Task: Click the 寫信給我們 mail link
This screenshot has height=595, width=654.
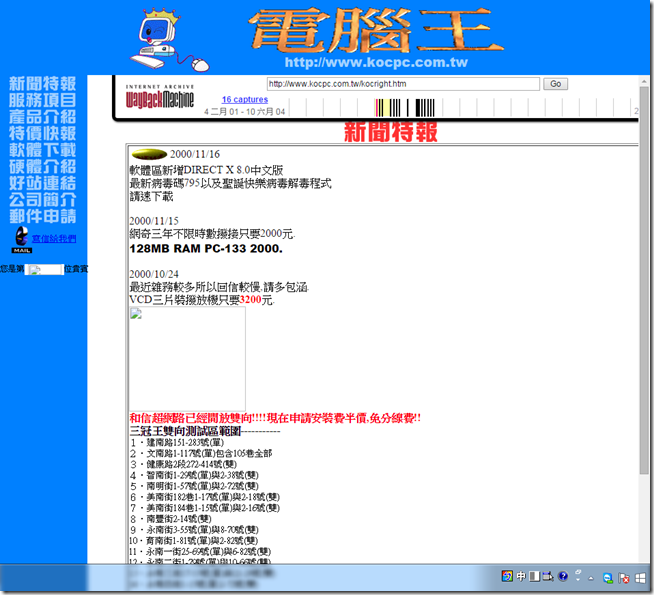Action: point(54,239)
